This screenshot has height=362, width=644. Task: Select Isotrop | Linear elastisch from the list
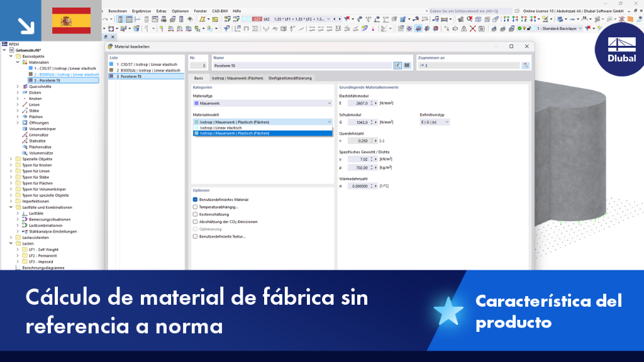pos(262,128)
